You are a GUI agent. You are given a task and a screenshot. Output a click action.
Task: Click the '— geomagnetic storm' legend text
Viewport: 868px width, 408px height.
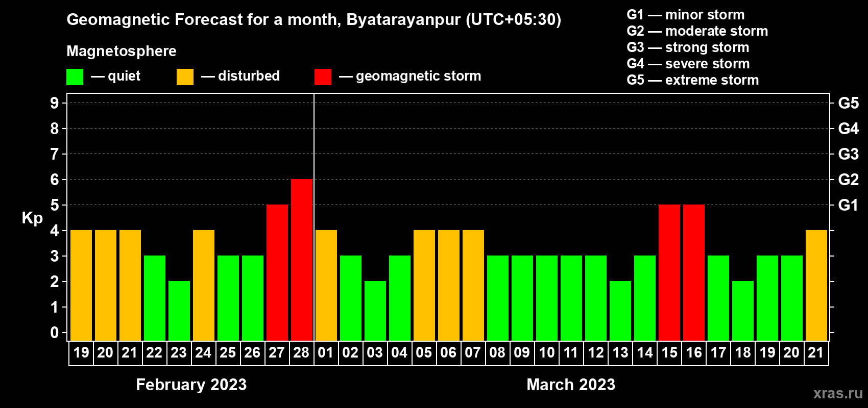point(410,76)
